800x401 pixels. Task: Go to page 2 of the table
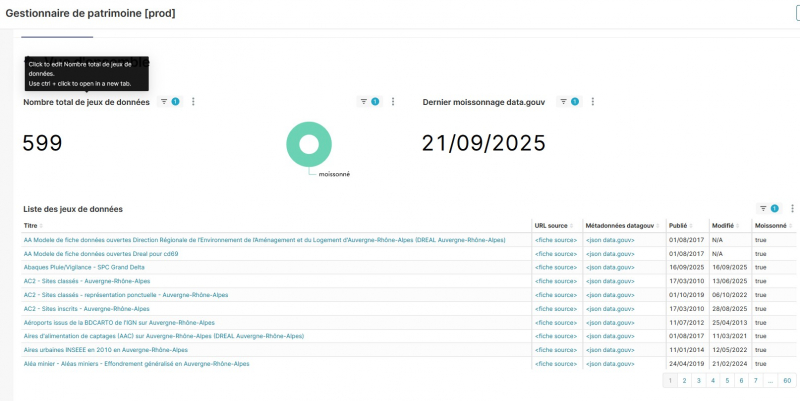pos(684,381)
